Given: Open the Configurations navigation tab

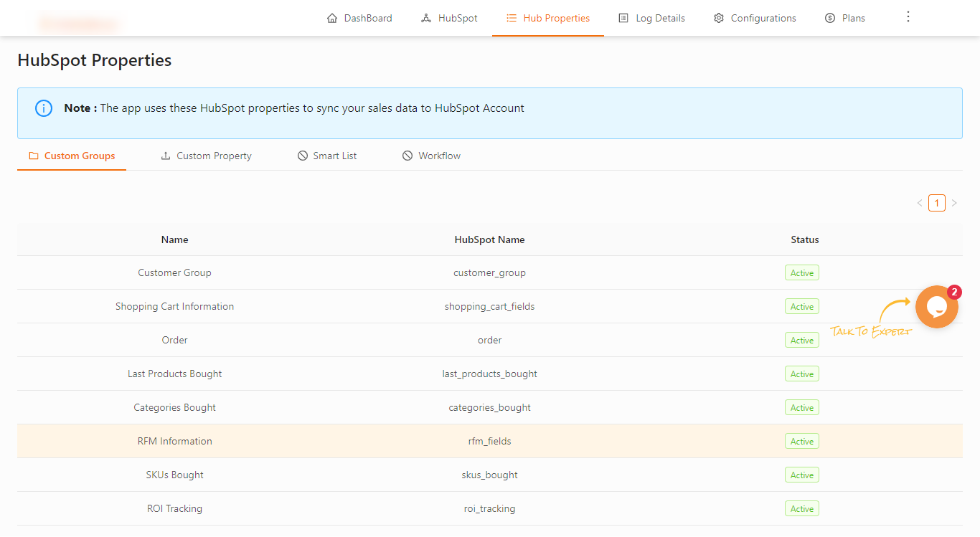Looking at the screenshot, I should 755,18.
